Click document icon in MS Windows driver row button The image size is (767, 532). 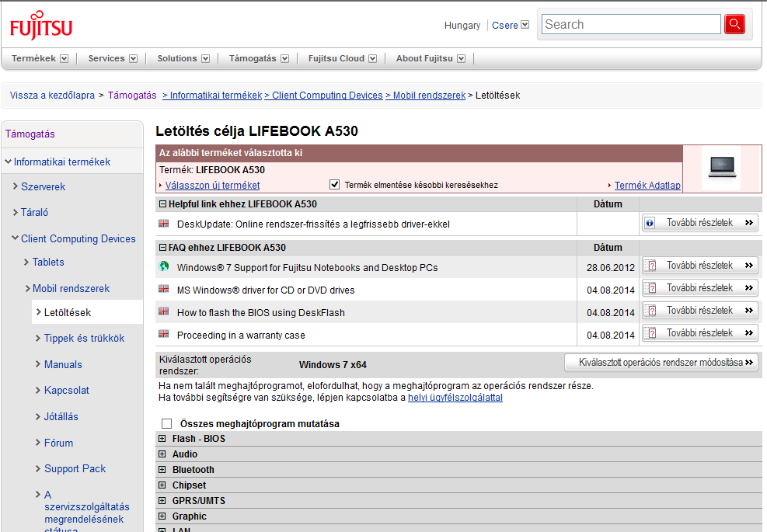click(651, 288)
